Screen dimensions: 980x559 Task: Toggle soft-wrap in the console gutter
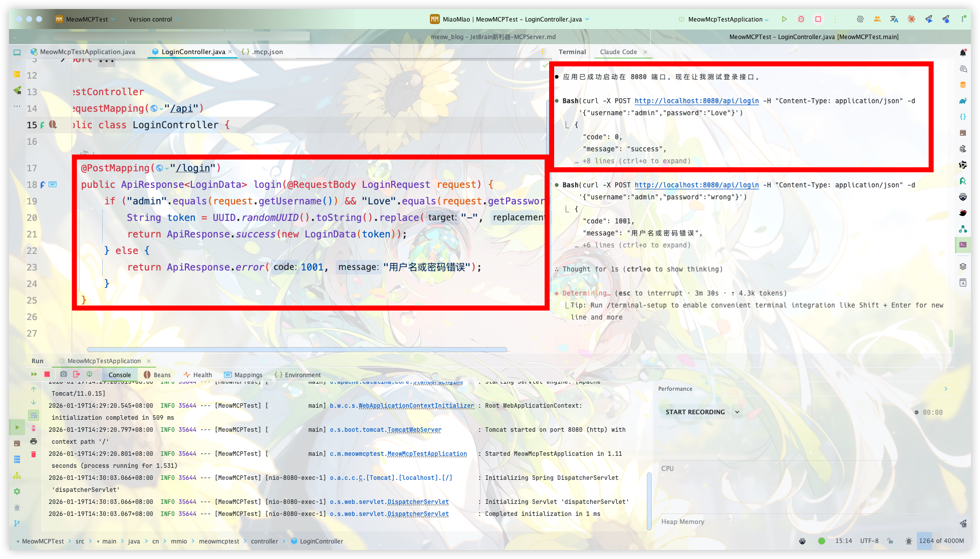coord(34,415)
